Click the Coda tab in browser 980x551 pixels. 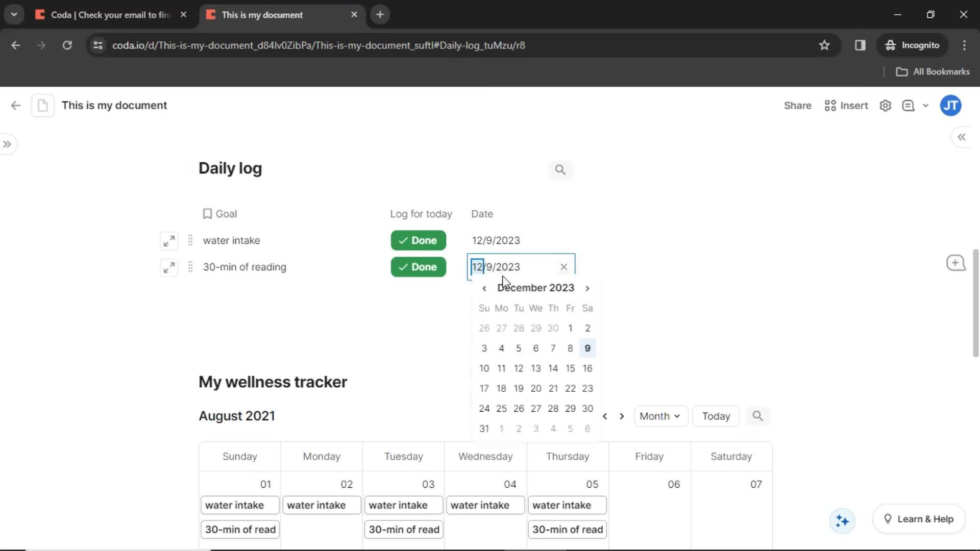109,15
